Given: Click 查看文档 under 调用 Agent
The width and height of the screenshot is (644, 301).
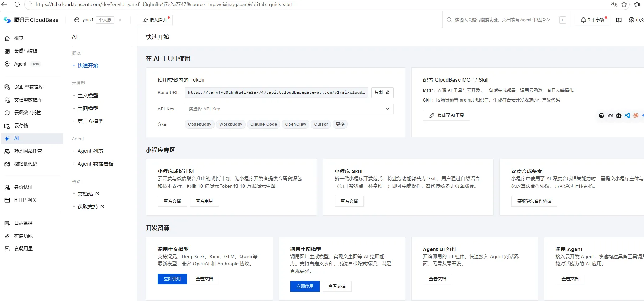Looking at the screenshot, I should (570, 279).
